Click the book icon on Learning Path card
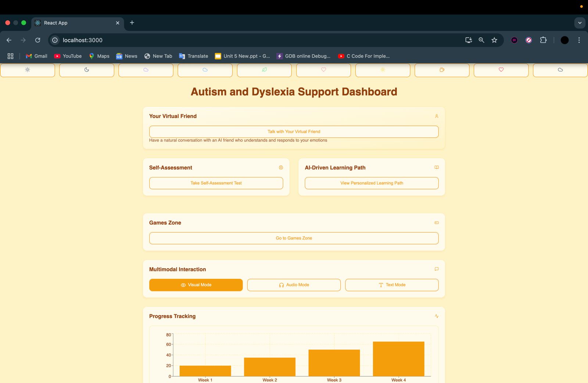The width and height of the screenshot is (588, 383). (x=437, y=167)
